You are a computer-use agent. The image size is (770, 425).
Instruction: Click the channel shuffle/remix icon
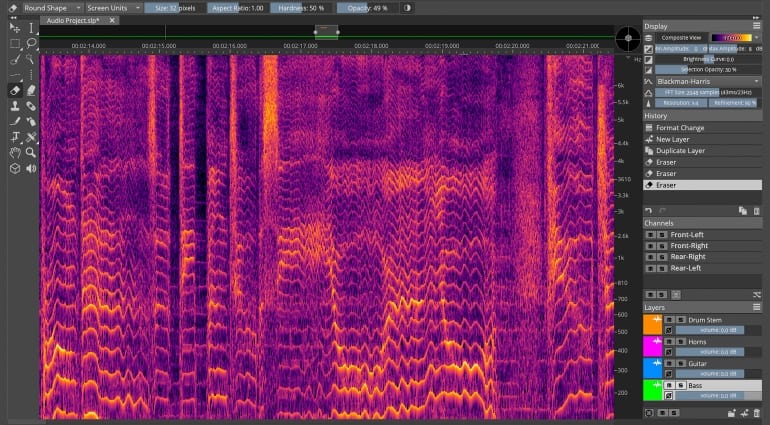757,295
